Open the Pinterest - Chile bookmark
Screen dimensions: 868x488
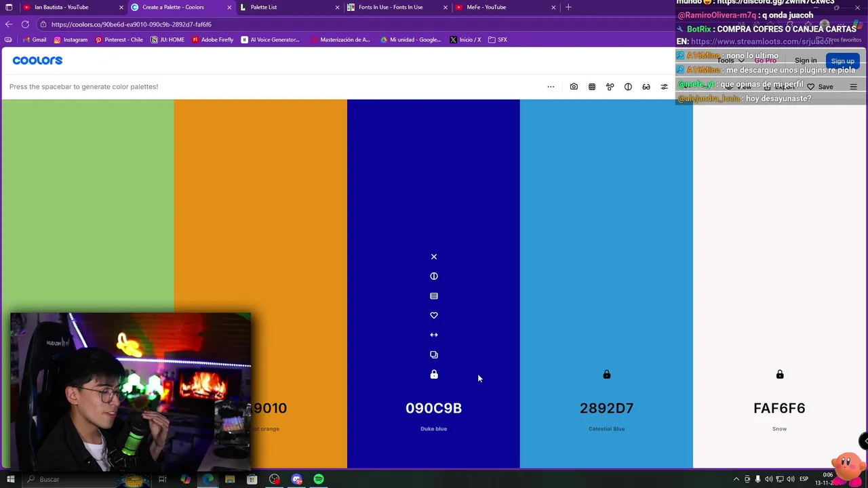click(119, 40)
